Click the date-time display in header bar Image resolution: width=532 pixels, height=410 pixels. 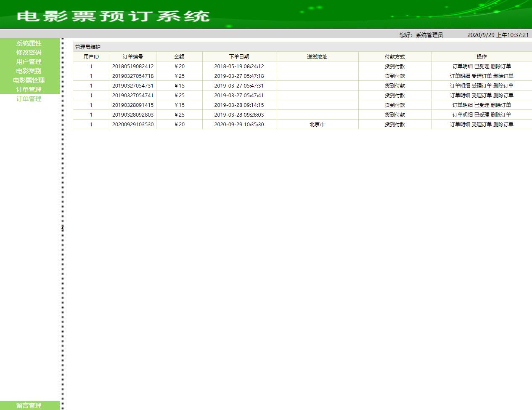pyautogui.click(x=498, y=35)
